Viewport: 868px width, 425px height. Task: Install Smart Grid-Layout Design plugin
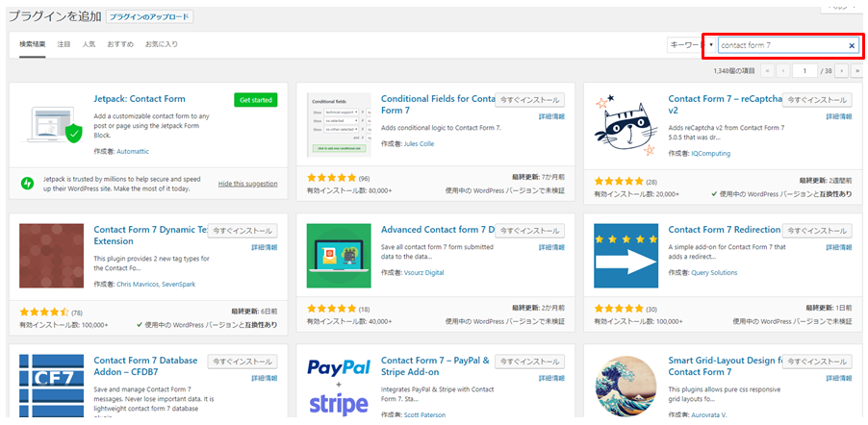[817, 362]
